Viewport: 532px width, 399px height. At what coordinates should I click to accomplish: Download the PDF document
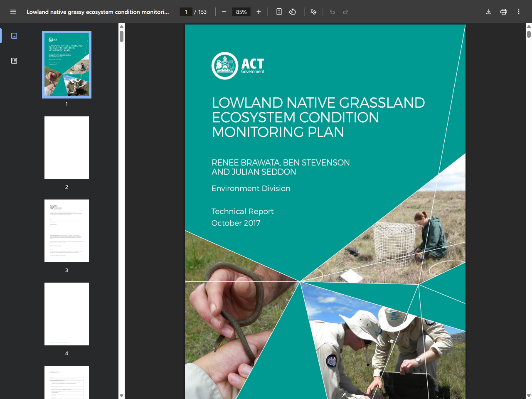pyautogui.click(x=489, y=12)
